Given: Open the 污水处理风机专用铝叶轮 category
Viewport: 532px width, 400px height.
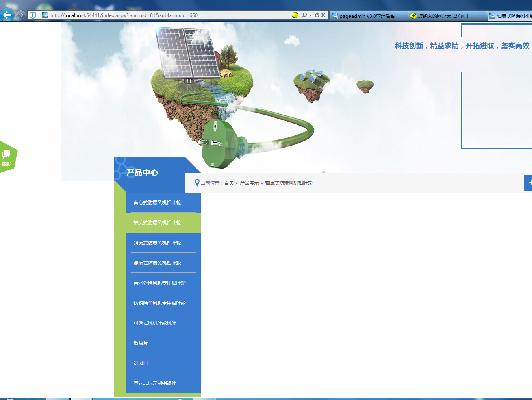Looking at the screenshot, I should pyautogui.click(x=159, y=283).
